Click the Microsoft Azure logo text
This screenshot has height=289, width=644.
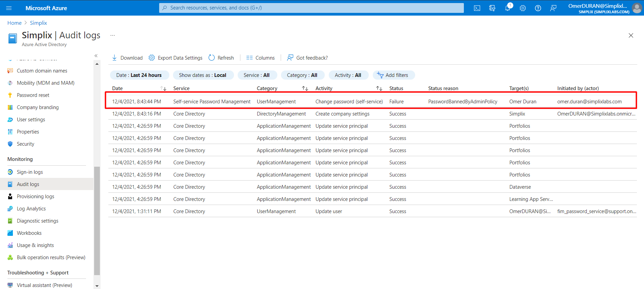pos(46,8)
